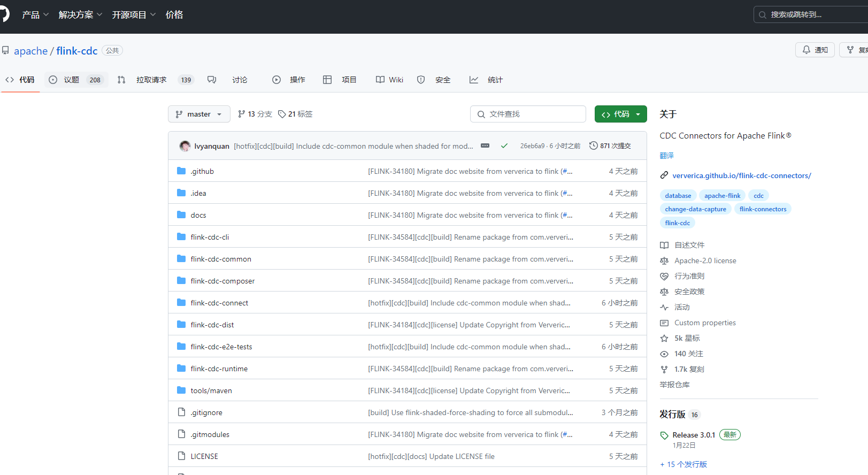Switch to the 议题 tab
868x475 pixels.
pyautogui.click(x=76, y=80)
